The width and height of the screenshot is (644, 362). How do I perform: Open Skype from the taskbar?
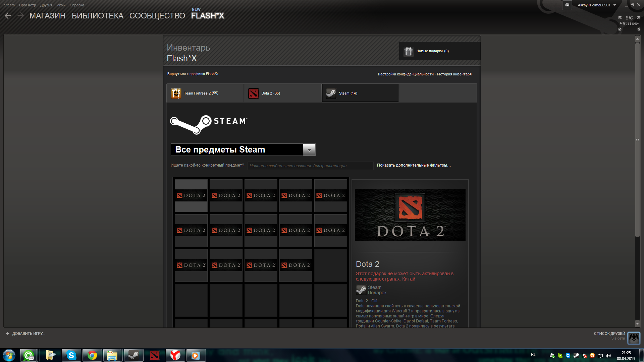point(71,355)
